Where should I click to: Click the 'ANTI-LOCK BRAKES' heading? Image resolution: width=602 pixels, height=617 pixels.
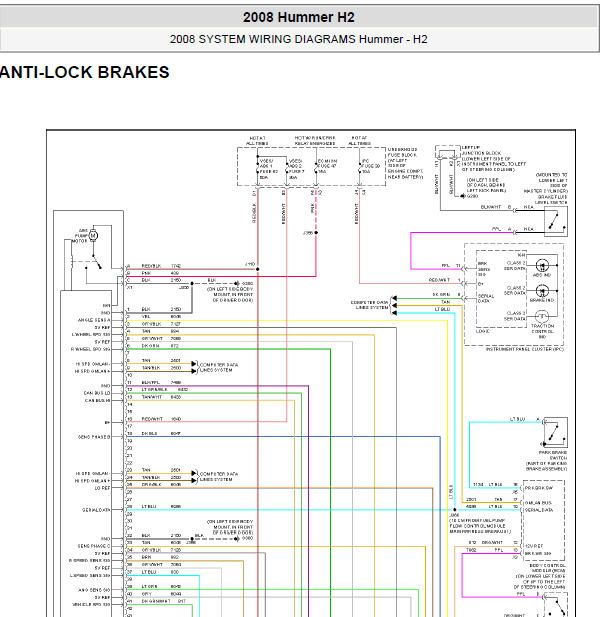(x=84, y=72)
